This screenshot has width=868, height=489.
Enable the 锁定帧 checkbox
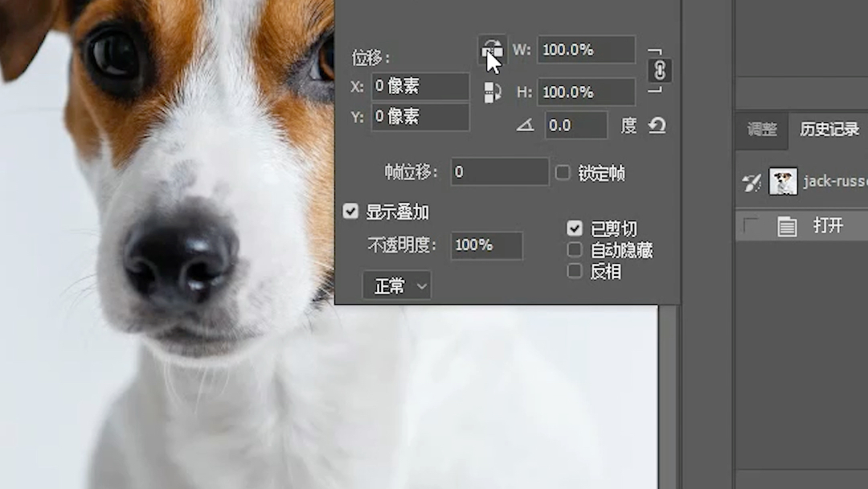(x=563, y=173)
